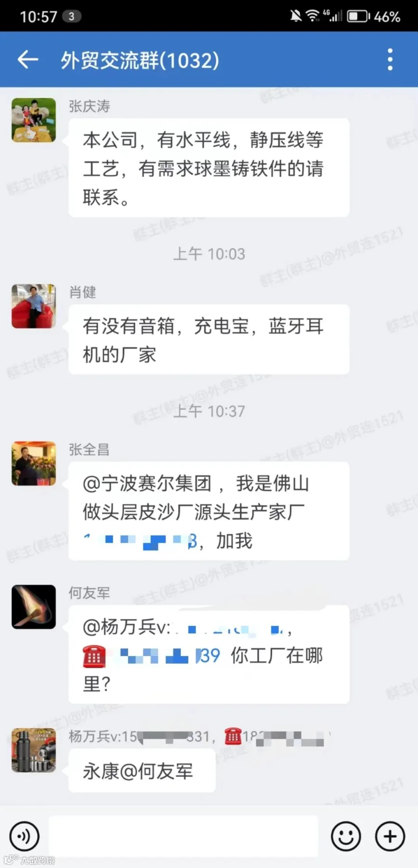Tap the back arrow in header
This screenshot has width=418, height=868.
coord(28,60)
